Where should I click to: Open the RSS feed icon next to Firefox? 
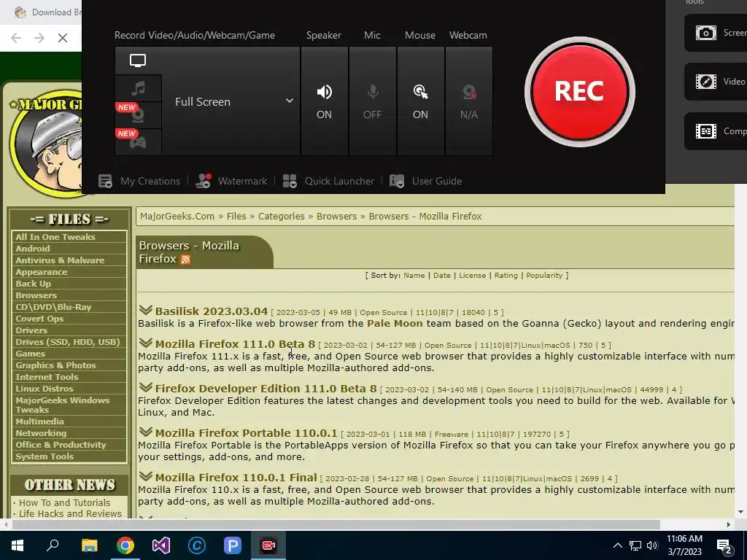[186, 260]
